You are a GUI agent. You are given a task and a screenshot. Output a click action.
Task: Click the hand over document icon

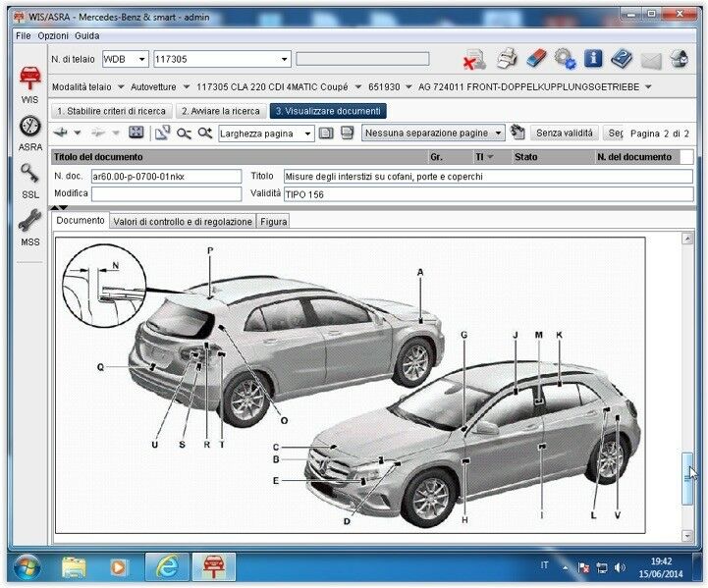point(517,133)
